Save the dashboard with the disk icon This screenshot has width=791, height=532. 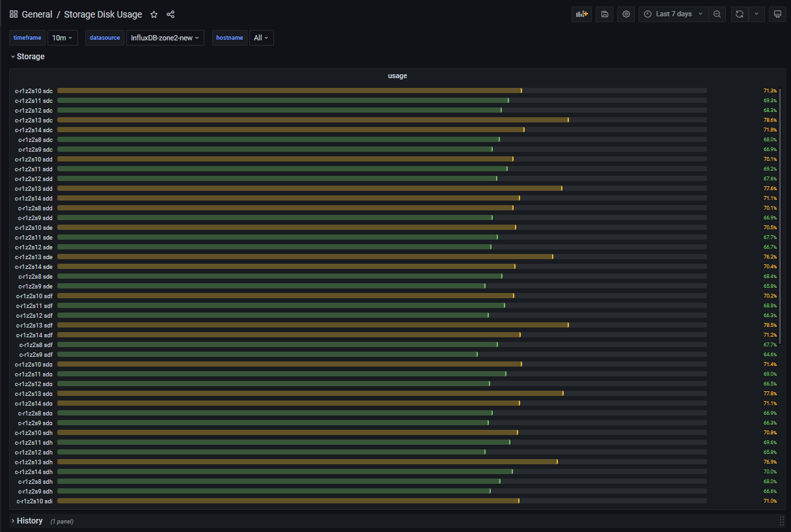(x=604, y=14)
